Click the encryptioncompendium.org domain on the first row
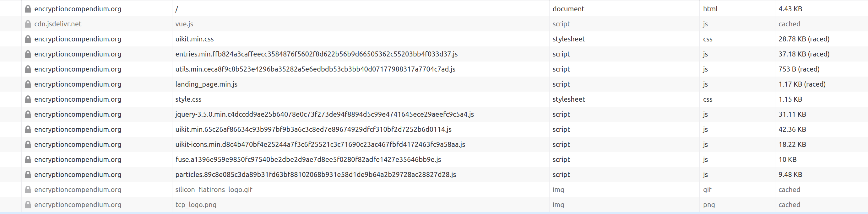The width and height of the screenshot is (868, 214). click(x=78, y=9)
